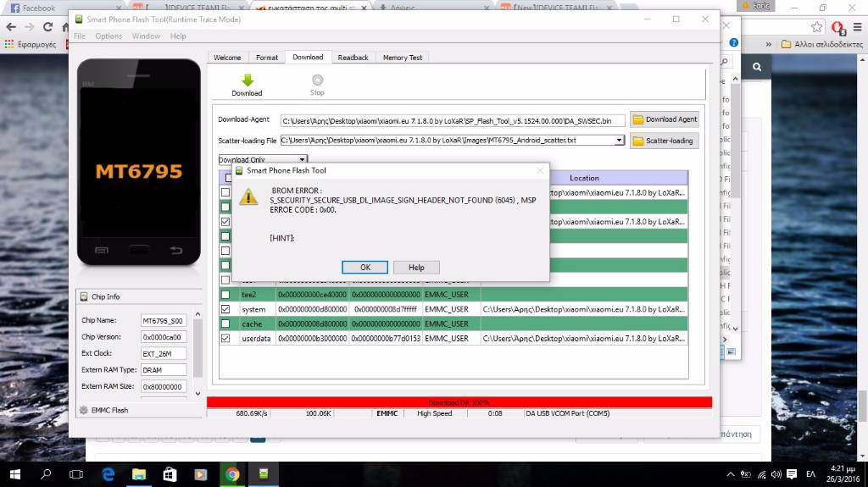Screen dimensions: 868x487
Task: Open the Windows Start menu
Action: [15, 474]
